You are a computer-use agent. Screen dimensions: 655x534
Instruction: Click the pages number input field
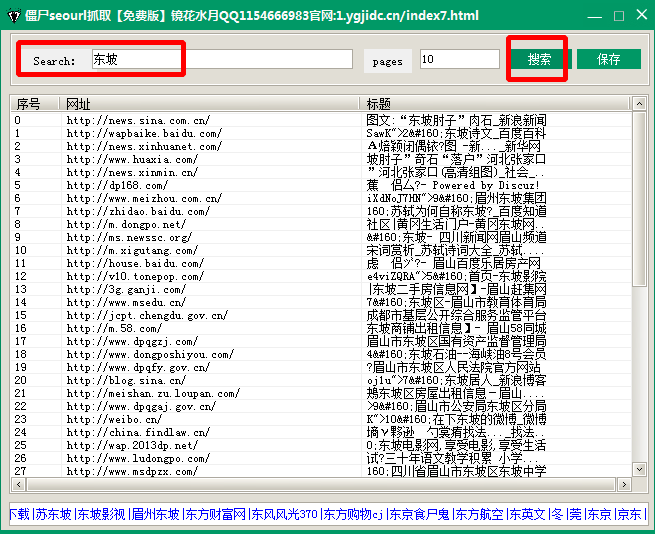460,59
